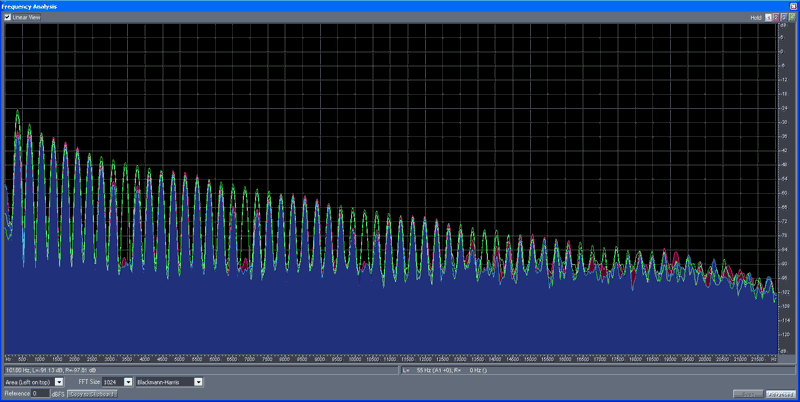Close the Frequency Analysis window
This screenshot has width=800, height=402.
pos(793,6)
